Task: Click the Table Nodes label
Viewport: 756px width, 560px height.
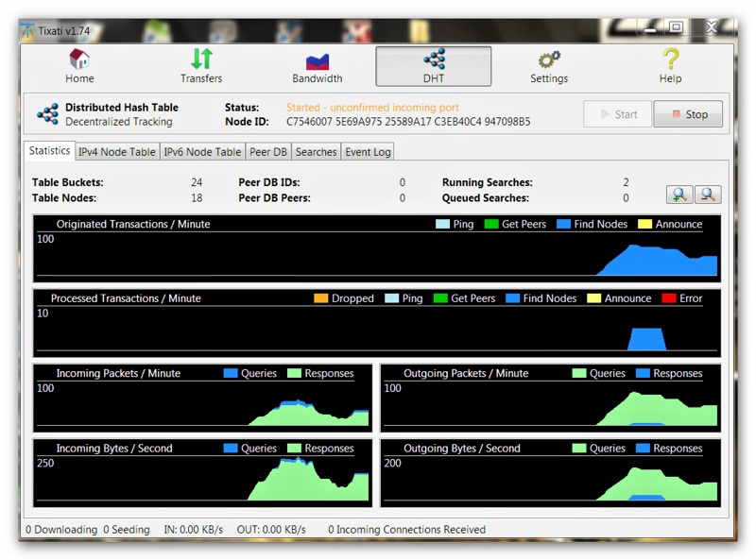Action: (x=64, y=197)
